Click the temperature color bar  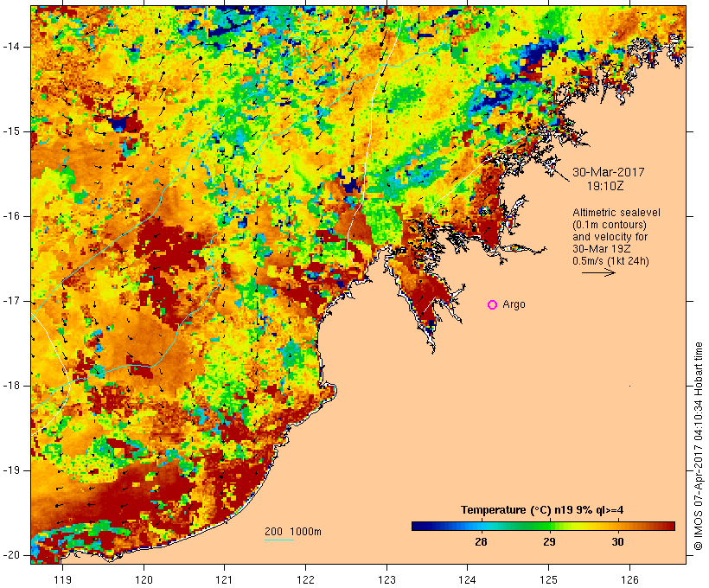point(543,526)
